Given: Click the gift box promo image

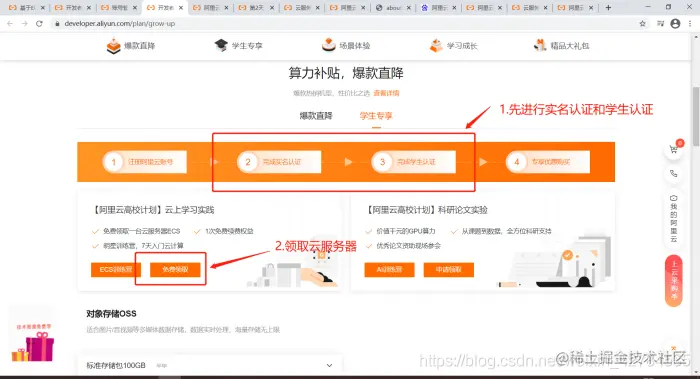Looking at the screenshot, I should 33,344.
